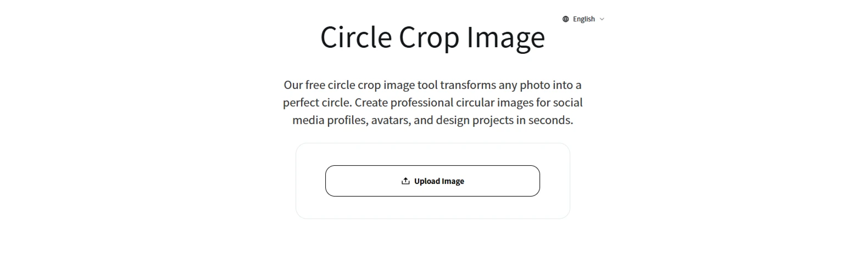Click the "perfect circle" text in description
The width and height of the screenshot is (868, 280).
tap(317, 103)
